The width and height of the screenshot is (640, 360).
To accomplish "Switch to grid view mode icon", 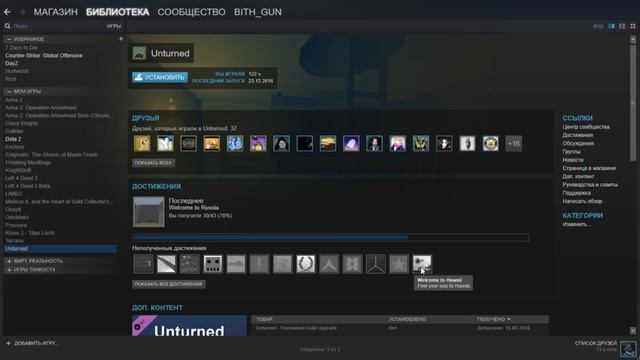I will 633,26.
